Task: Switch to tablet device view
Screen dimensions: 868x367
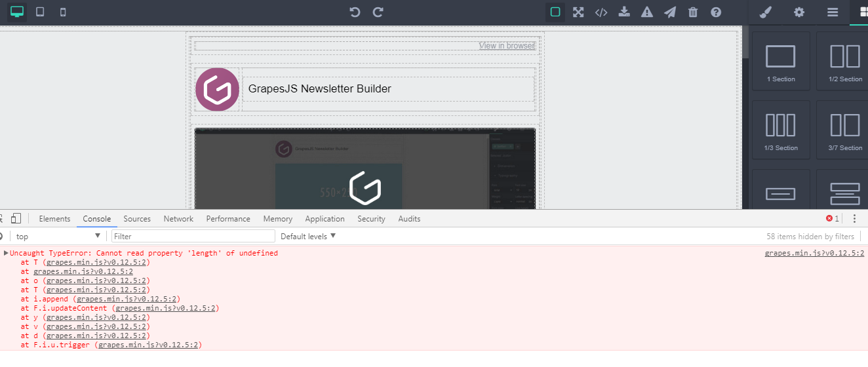Action: [x=40, y=12]
